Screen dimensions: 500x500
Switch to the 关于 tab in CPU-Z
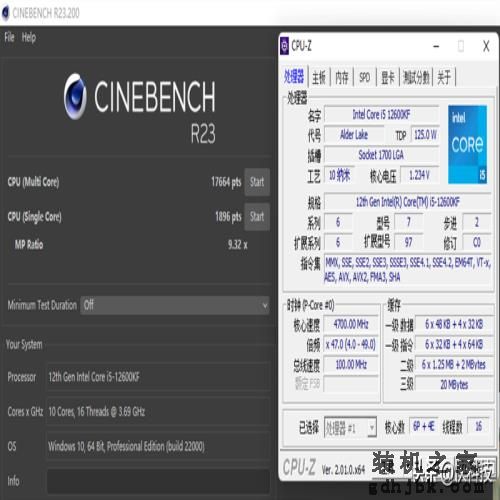(444, 78)
